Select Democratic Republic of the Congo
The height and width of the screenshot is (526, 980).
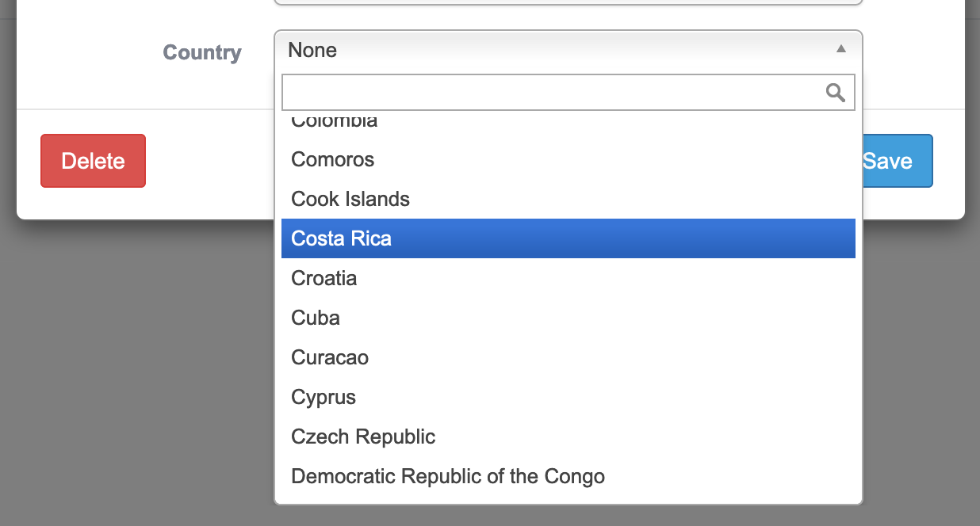click(x=448, y=476)
